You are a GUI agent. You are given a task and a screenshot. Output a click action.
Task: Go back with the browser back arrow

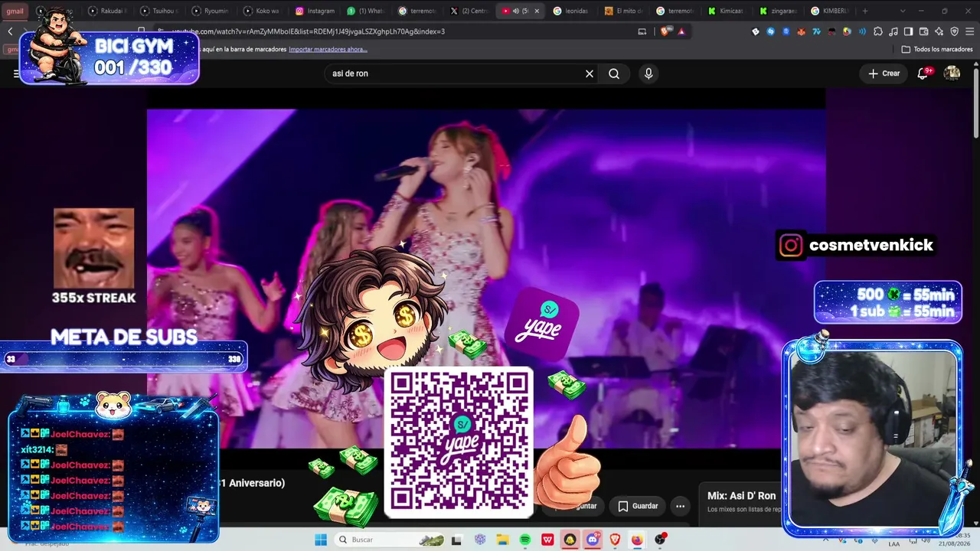click(x=10, y=31)
